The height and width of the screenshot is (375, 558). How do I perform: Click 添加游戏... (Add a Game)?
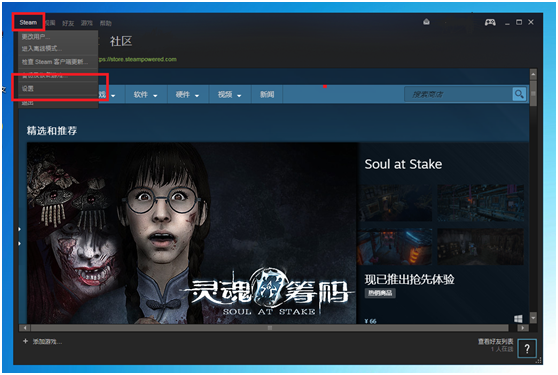click(x=47, y=342)
